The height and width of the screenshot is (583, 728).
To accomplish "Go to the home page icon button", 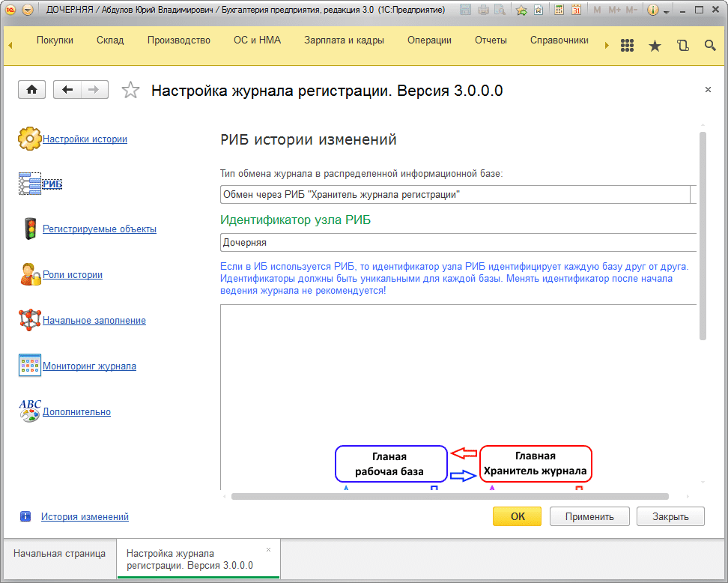I will coord(31,90).
